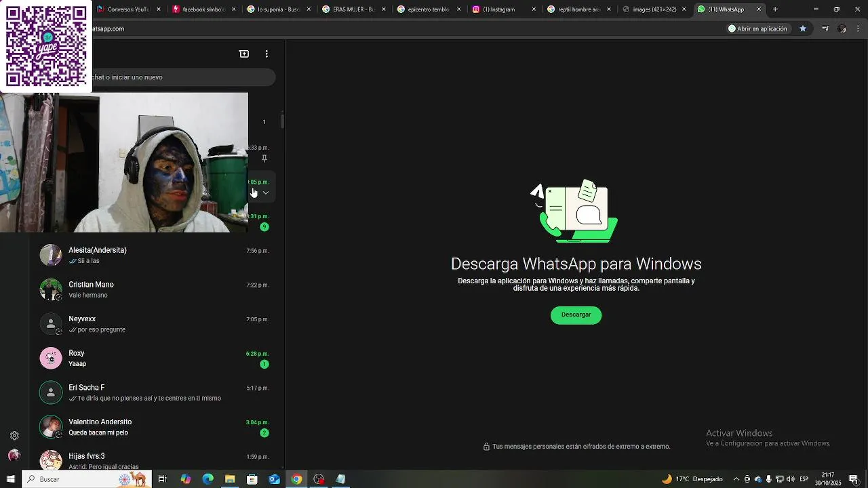Open Chrome profile avatar icon
Screen dimensions: 868x488
[x=842, y=28]
